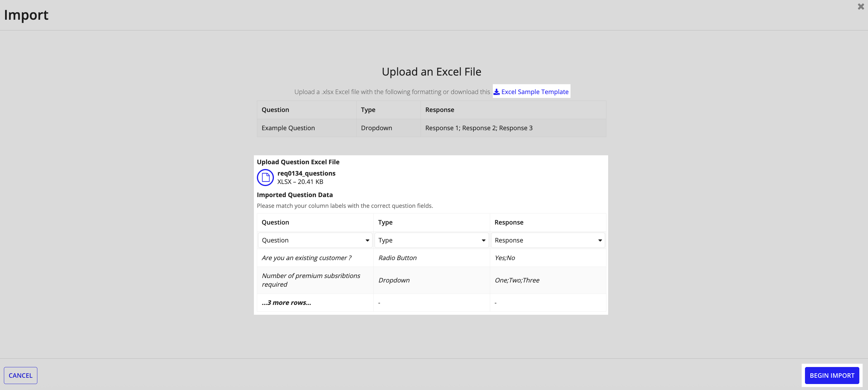Click the '...3 more rows...' cell
Viewport: 868px width, 390px height.
pos(315,303)
